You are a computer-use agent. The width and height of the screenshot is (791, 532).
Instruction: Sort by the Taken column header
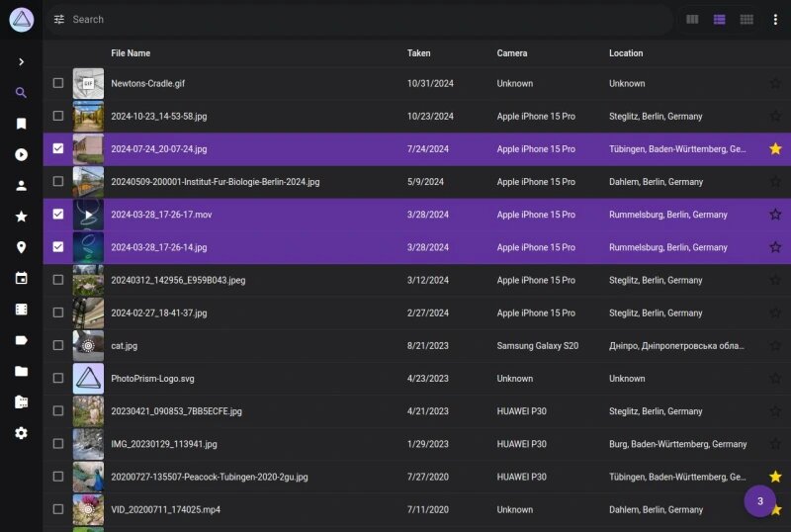point(418,53)
